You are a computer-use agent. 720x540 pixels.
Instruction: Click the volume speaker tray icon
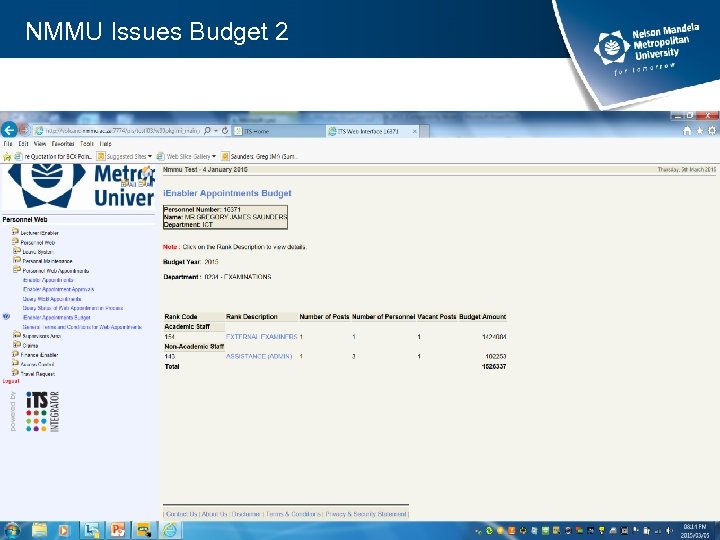(669, 531)
